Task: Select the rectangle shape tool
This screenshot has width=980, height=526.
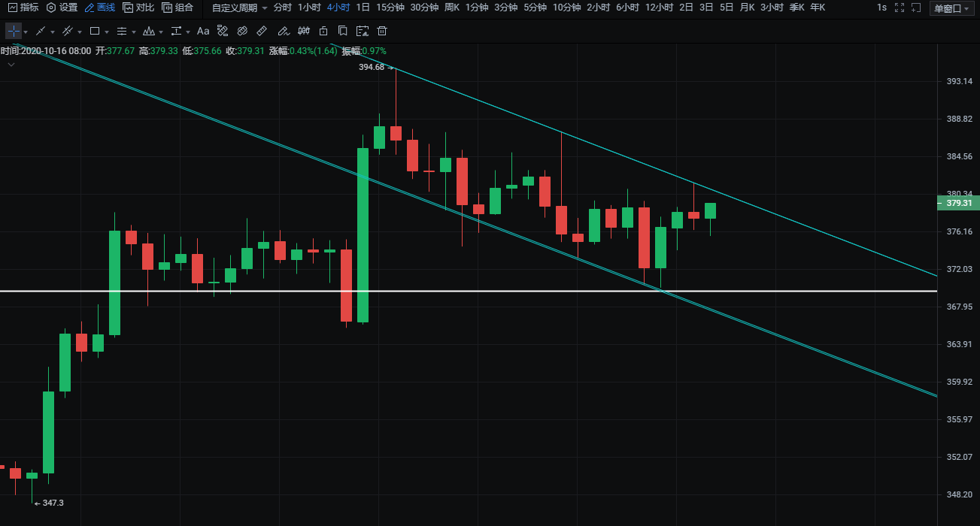Action: [95, 32]
